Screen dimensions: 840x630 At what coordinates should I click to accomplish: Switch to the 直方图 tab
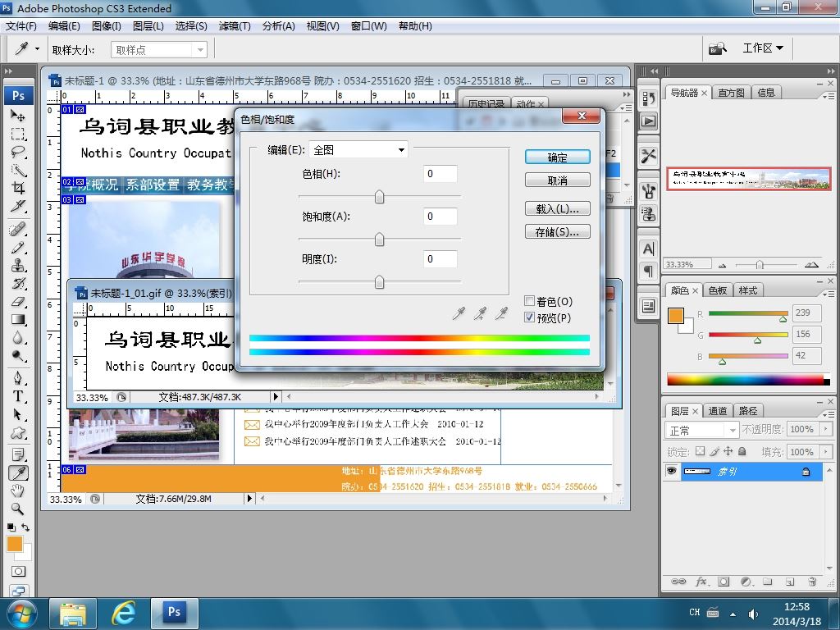(x=731, y=93)
